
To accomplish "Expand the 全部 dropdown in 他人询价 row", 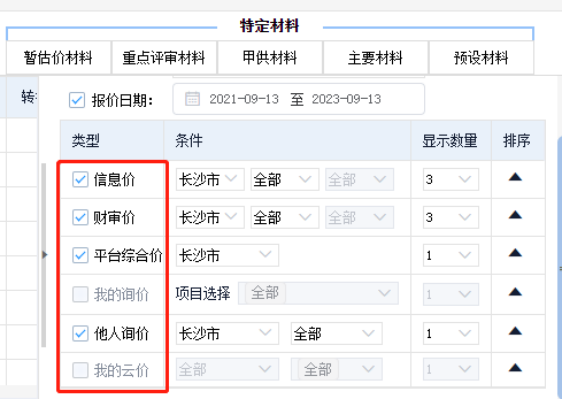I will [x=336, y=334].
